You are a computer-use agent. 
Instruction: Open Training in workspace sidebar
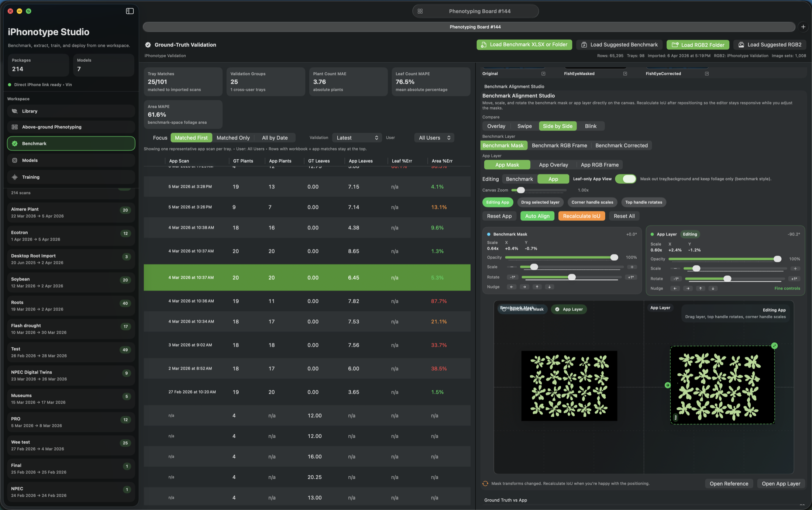pos(31,177)
